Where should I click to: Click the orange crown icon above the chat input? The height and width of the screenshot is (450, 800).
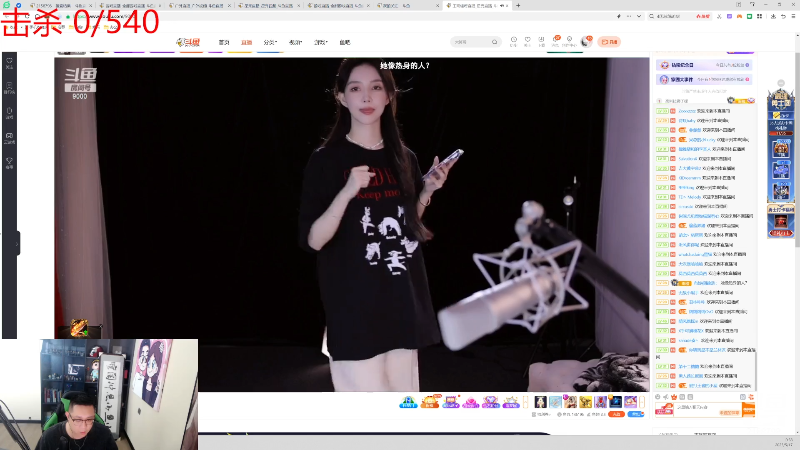[x=674, y=397]
